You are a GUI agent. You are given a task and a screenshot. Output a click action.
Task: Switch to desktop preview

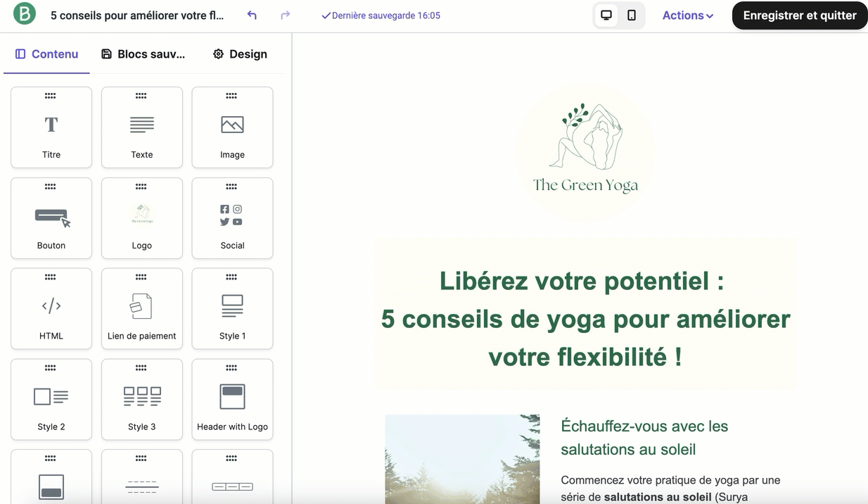[606, 15]
